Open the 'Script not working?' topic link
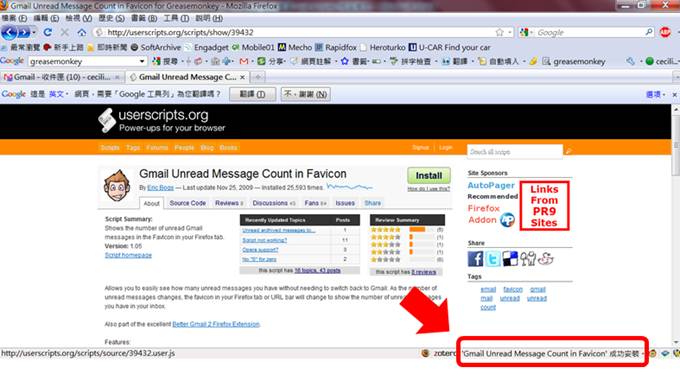This screenshot has height=374, width=680. tap(265, 240)
